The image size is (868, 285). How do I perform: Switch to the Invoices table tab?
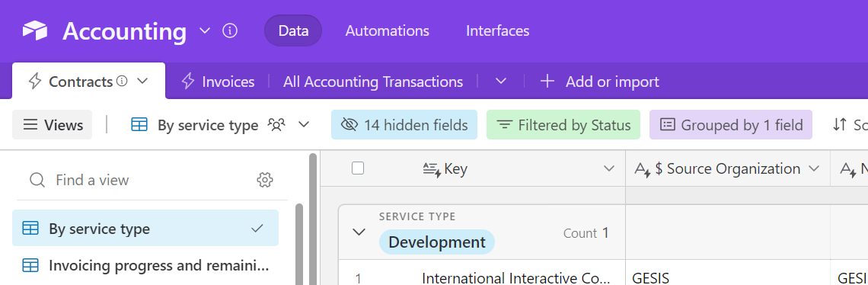pos(218,82)
